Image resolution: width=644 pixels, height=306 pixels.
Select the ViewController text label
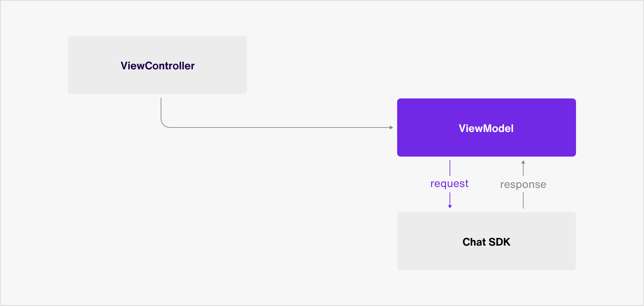click(157, 66)
